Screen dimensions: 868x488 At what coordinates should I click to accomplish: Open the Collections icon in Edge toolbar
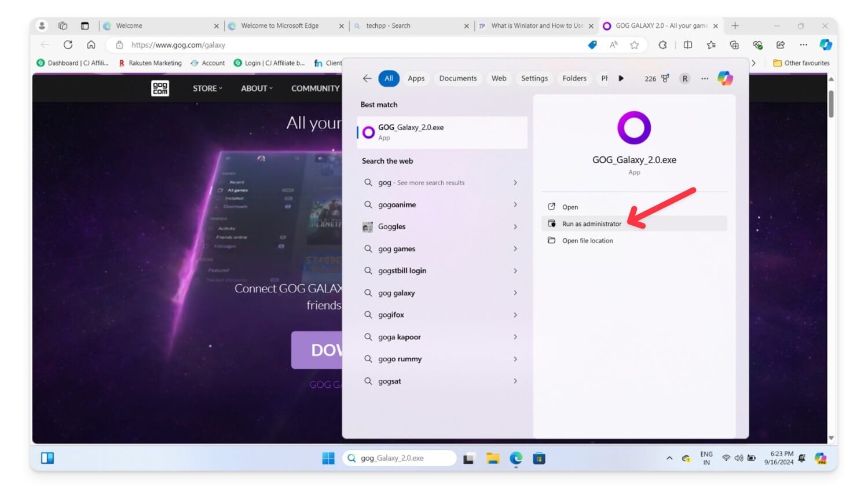pos(735,45)
